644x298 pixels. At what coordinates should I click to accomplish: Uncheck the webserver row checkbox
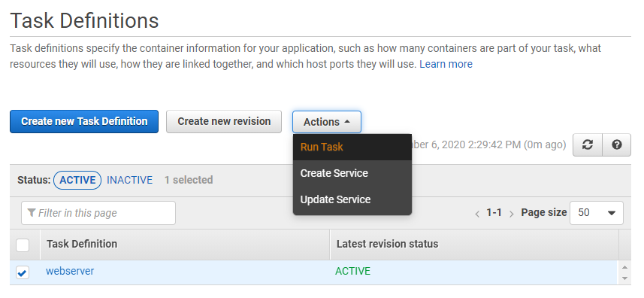tap(23, 272)
